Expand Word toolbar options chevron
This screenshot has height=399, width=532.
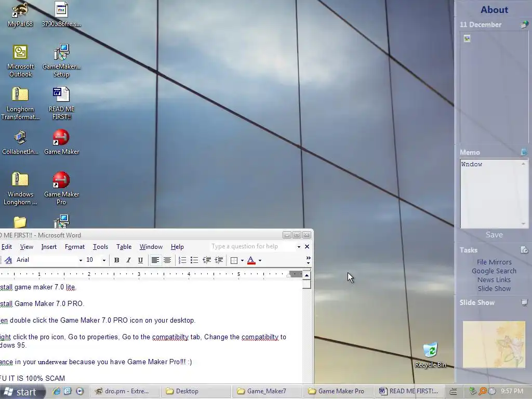[x=308, y=260]
